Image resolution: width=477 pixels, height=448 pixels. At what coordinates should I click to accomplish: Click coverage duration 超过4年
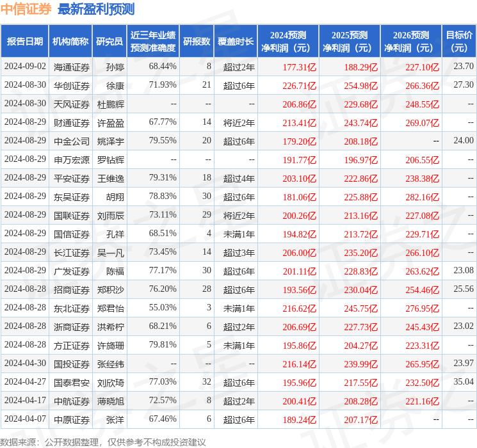pos(239,178)
